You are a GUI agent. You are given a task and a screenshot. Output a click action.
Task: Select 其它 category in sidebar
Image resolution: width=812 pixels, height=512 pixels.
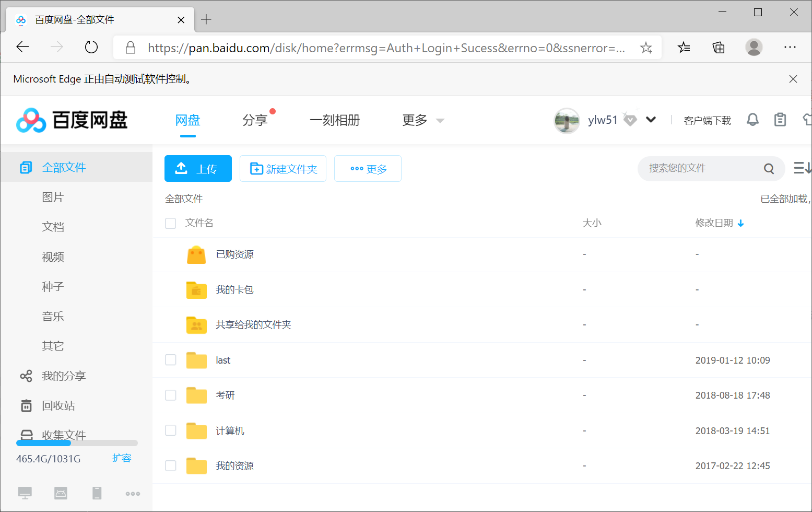point(53,346)
